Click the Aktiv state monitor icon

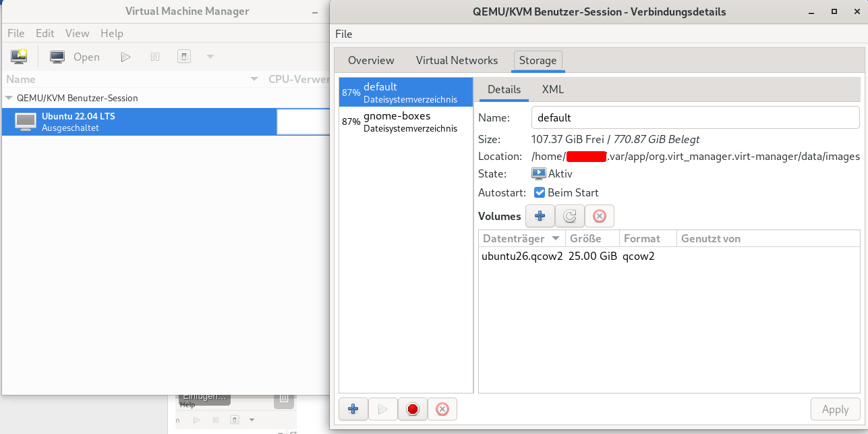pyautogui.click(x=538, y=173)
